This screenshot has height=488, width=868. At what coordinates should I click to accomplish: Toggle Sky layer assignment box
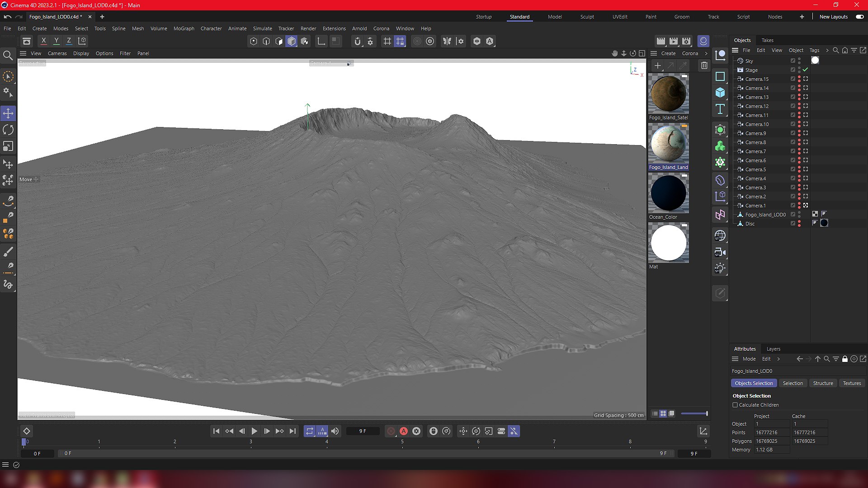coord(793,61)
